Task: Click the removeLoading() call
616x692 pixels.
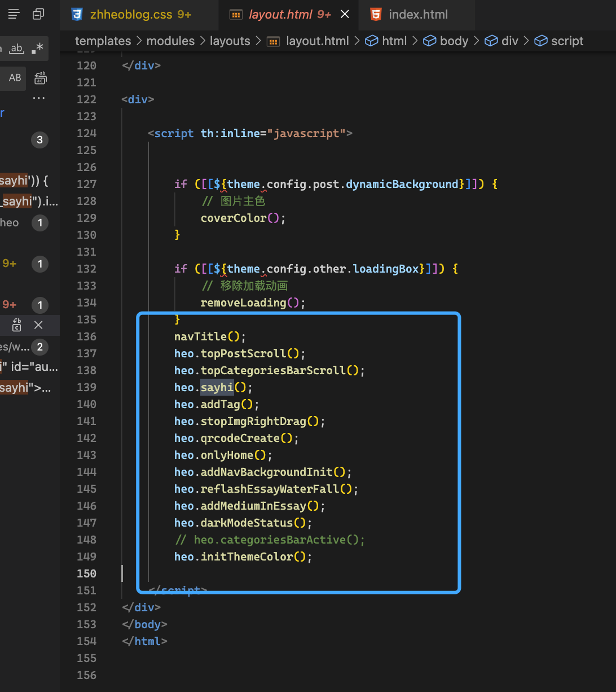Action: pyautogui.click(x=253, y=303)
